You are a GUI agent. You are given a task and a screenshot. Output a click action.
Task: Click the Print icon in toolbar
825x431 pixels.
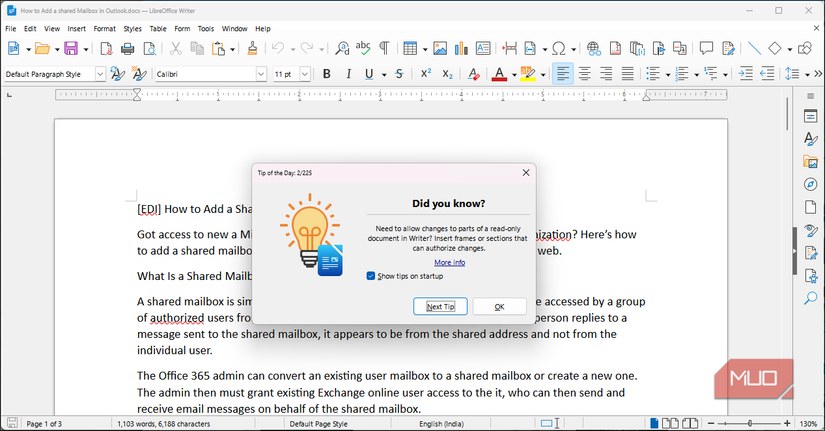tap(127, 48)
